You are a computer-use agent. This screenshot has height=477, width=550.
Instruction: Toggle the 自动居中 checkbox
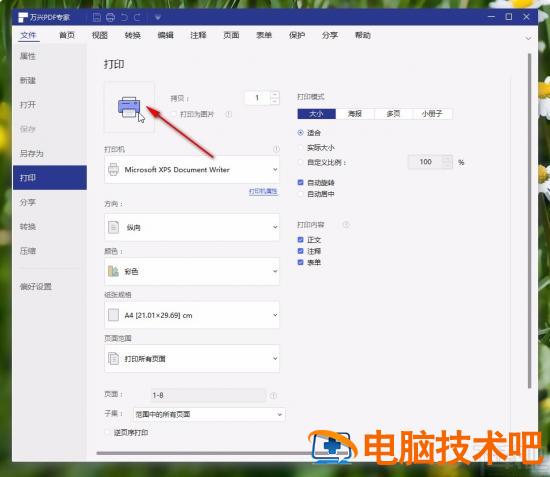[x=300, y=194]
